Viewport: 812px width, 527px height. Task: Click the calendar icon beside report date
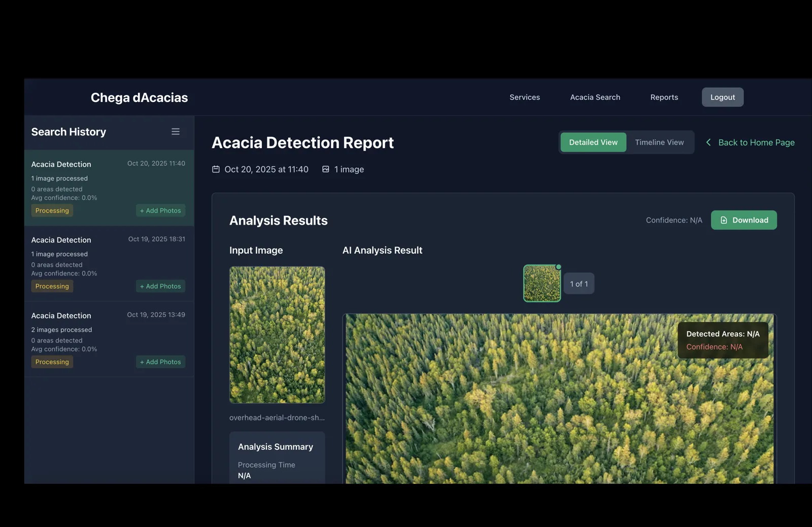tap(216, 169)
